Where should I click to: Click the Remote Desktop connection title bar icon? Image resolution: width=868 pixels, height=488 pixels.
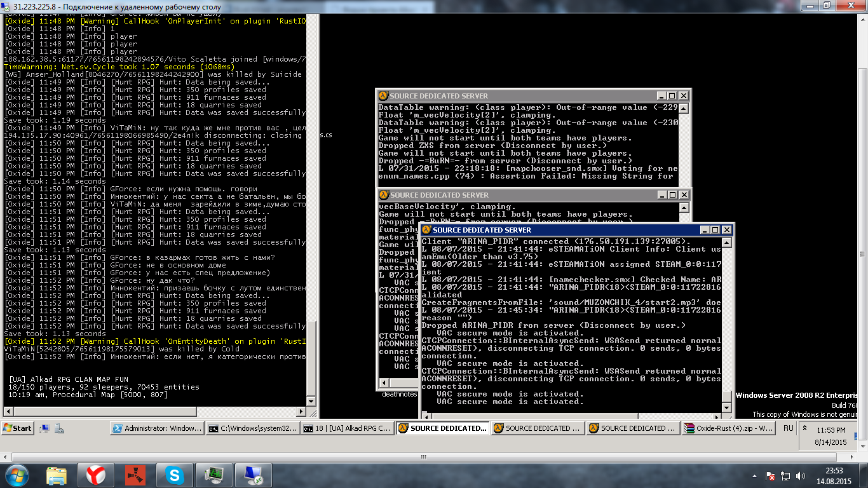pyautogui.click(x=6, y=5)
